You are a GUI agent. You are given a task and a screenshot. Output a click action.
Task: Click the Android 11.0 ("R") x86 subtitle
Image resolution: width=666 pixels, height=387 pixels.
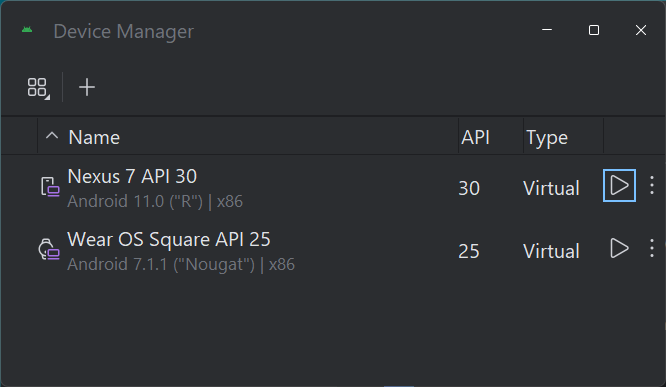tap(155, 201)
